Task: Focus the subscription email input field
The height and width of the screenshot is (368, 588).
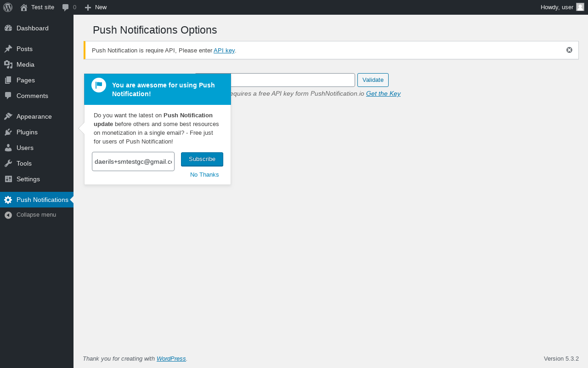Action: 133,161
